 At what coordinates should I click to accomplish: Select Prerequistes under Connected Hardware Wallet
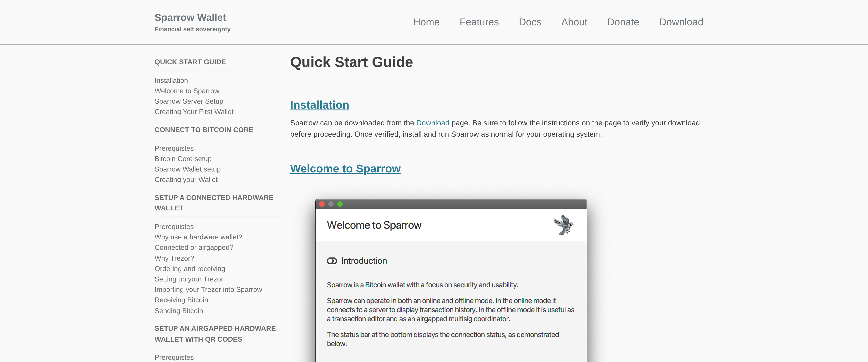coord(174,227)
